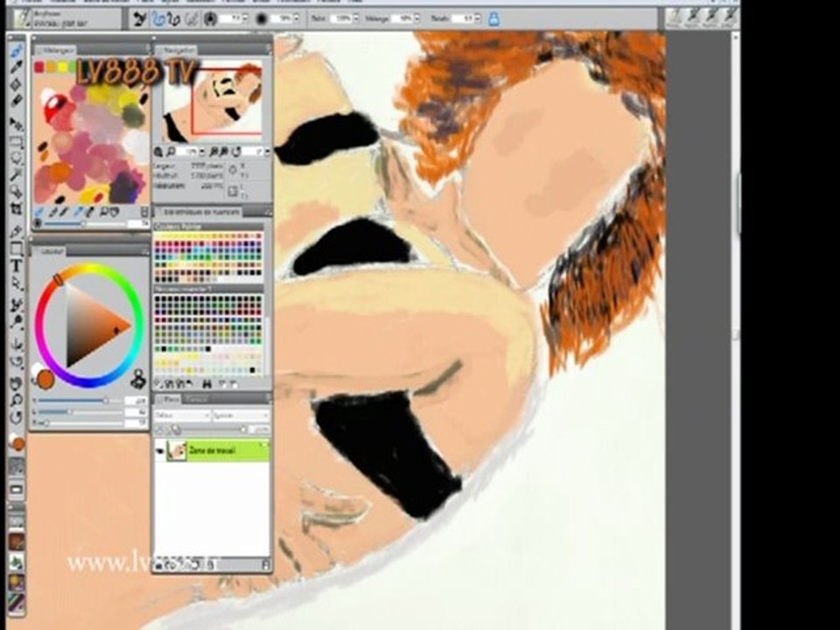This screenshot has height=630, width=840.
Task: Click the first RGB slider below color wheel
Action: [x=73, y=401]
